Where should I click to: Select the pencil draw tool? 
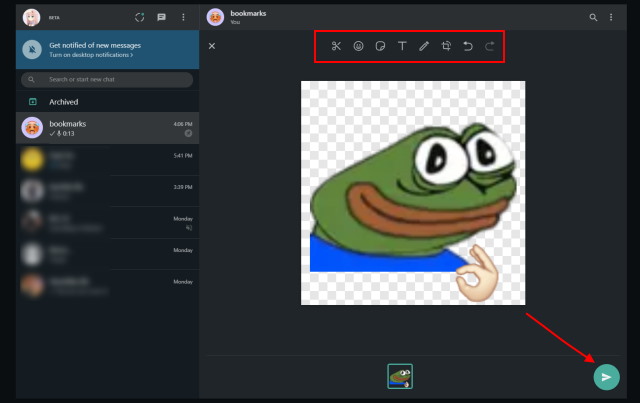424,46
